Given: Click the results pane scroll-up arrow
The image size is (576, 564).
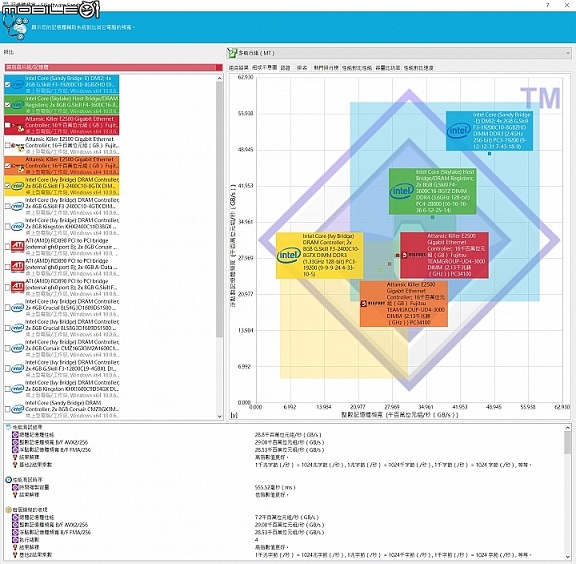Looking at the screenshot, I should point(568,428).
